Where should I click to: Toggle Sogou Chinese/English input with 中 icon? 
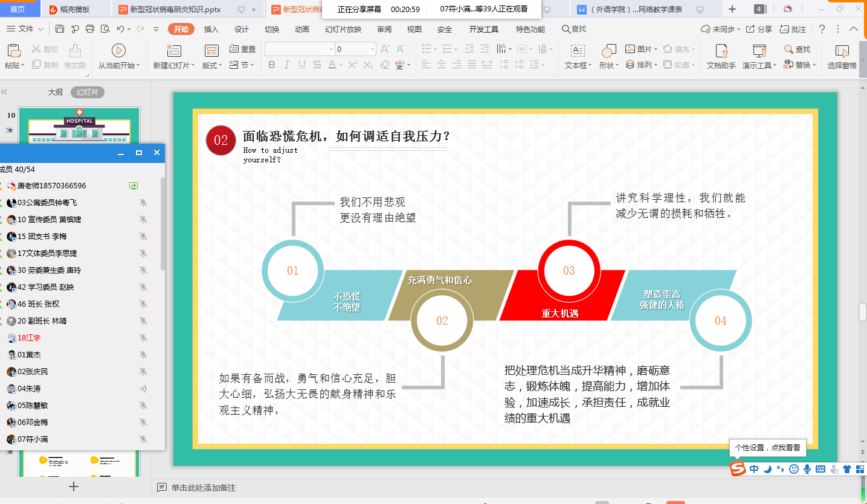coord(753,469)
